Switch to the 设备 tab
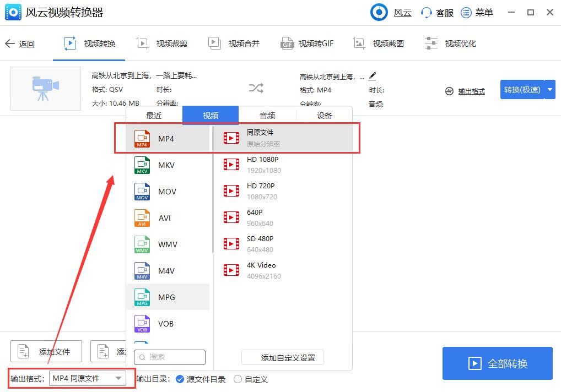The image size is (561, 392). (x=324, y=116)
